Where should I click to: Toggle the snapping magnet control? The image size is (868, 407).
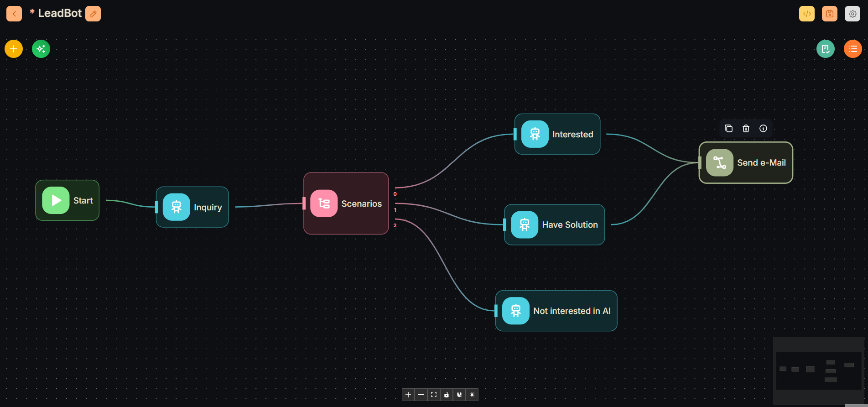coord(459,395)
